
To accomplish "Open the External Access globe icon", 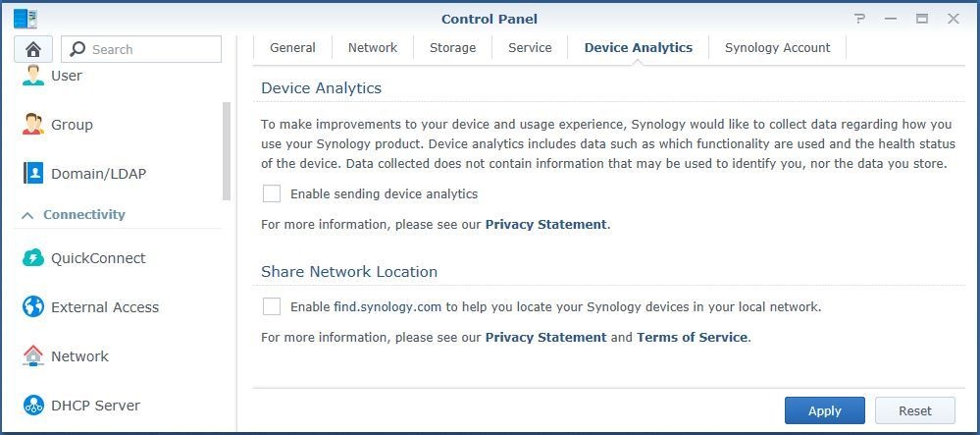I will pos(33,307).
